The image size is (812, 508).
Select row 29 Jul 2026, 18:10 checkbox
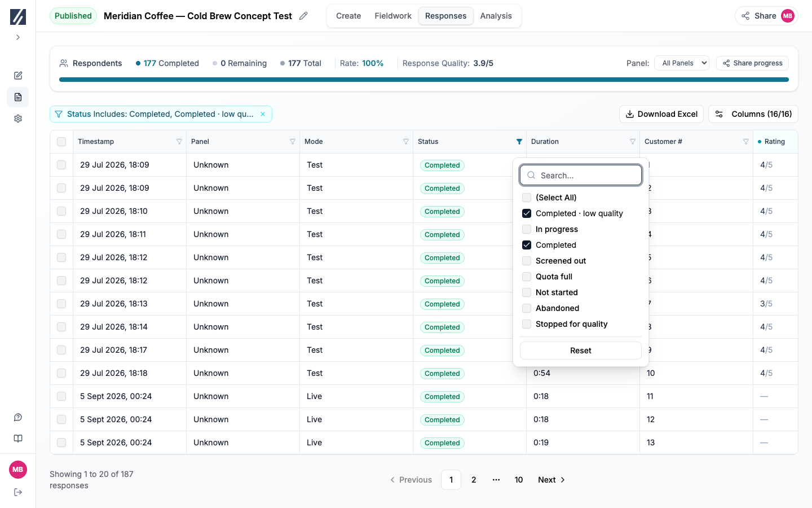[x=61, y=211]
